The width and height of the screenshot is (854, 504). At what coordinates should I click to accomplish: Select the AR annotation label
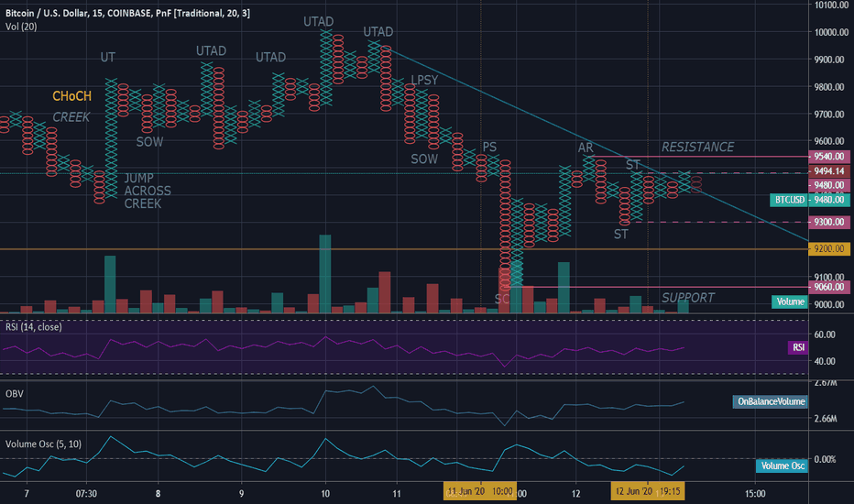point(586,148)
